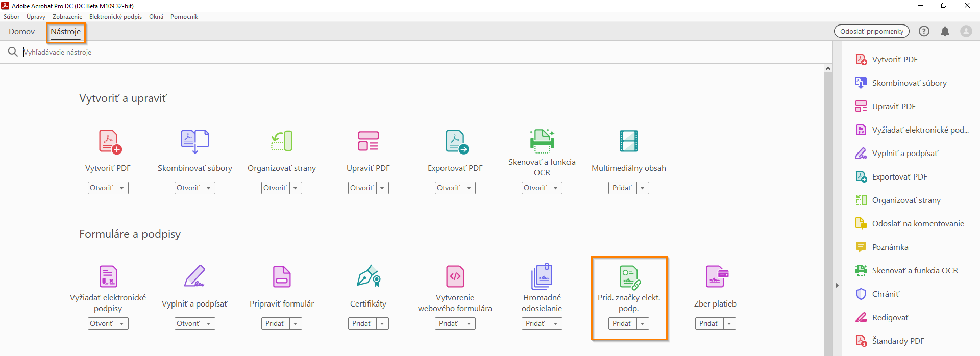Image resolution: width=980 pixels, height=356 pixels.
Task: Click the Odoslať pripomienky button
Action: (x=872, y=31)
